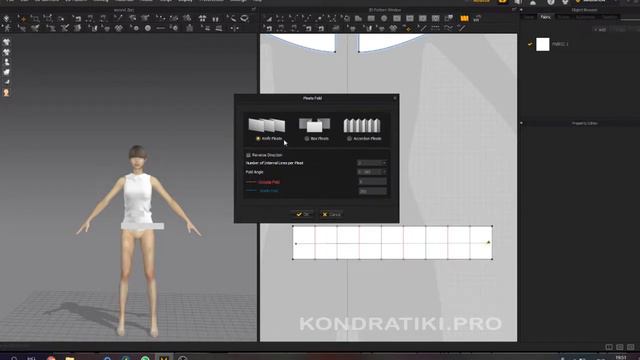Click the Fold Angle value stepper

[372, 172]
